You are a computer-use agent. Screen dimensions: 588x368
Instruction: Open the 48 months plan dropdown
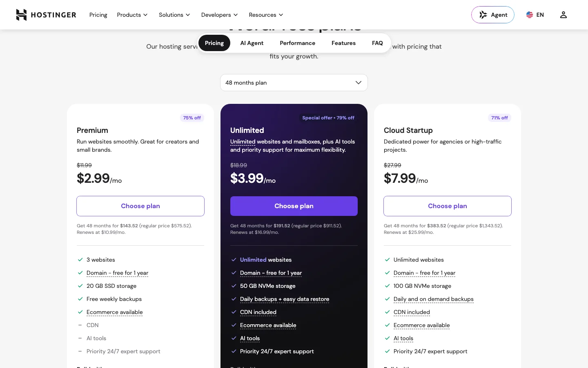294,83
